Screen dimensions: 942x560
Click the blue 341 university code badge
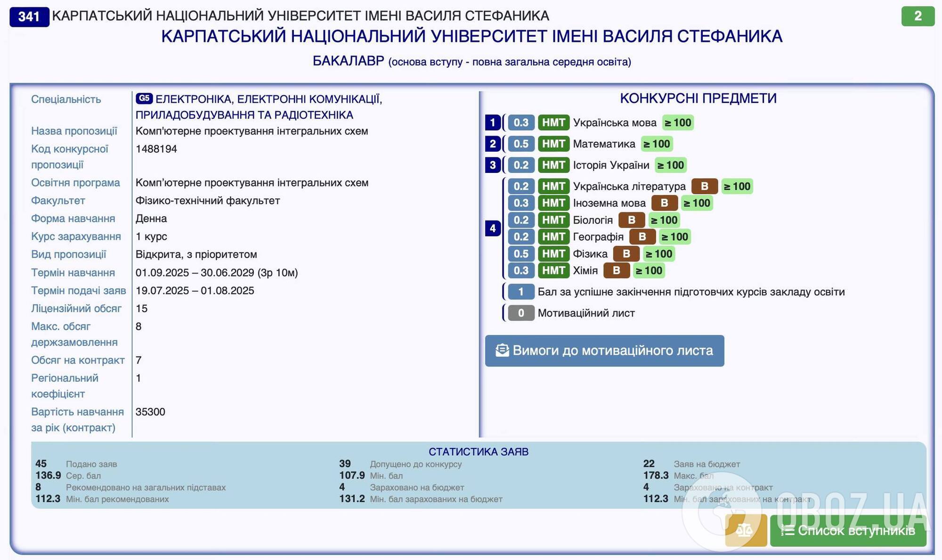(x=29, y=16)
